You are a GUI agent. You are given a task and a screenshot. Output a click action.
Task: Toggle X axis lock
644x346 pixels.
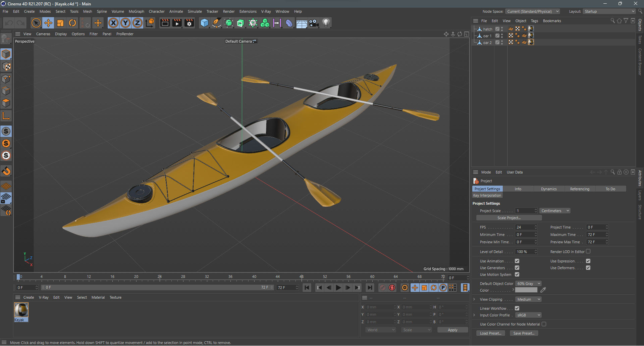[x=113, y=23]
